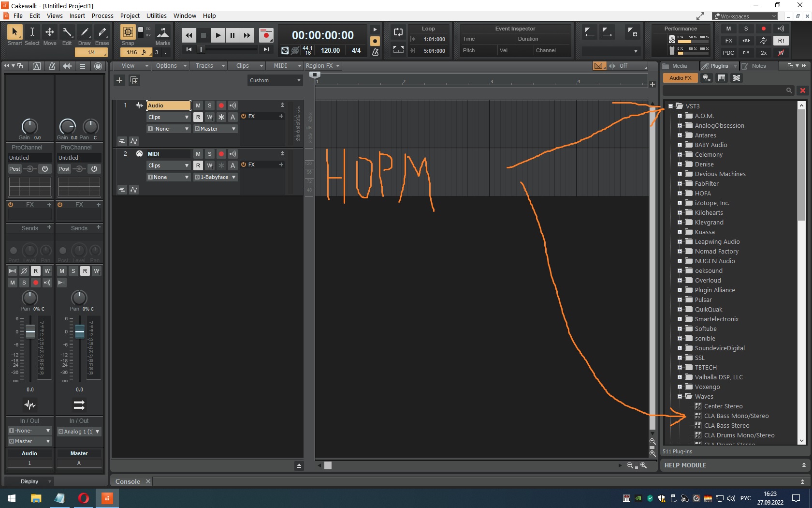
Task: Activate the Erase tool
Action: point(102,32)
